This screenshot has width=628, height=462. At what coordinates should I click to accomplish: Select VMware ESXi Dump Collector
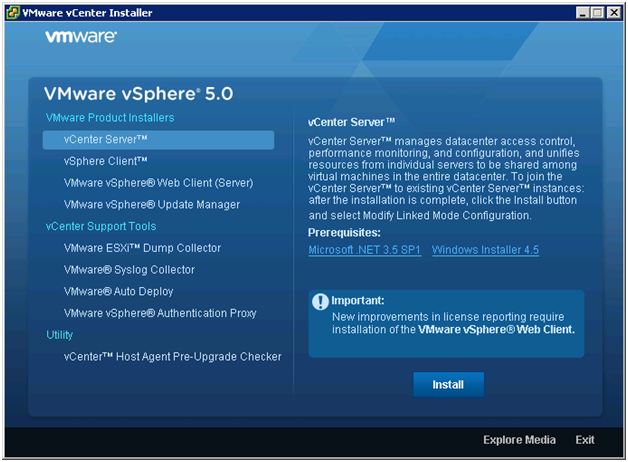point(142,248)
